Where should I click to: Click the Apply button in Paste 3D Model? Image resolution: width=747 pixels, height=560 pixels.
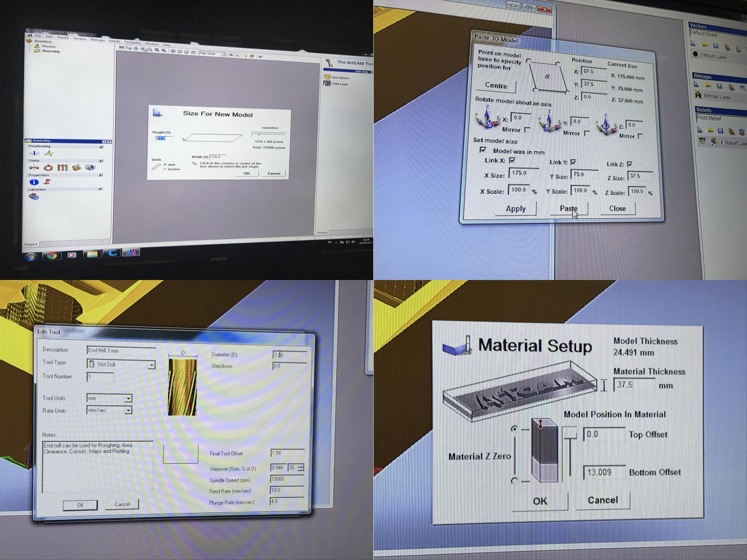516,209
